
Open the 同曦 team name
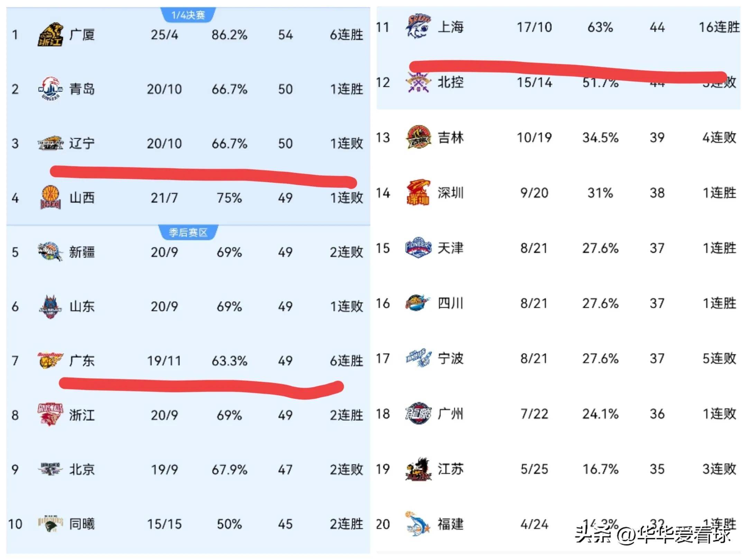(x=82, y=524)
